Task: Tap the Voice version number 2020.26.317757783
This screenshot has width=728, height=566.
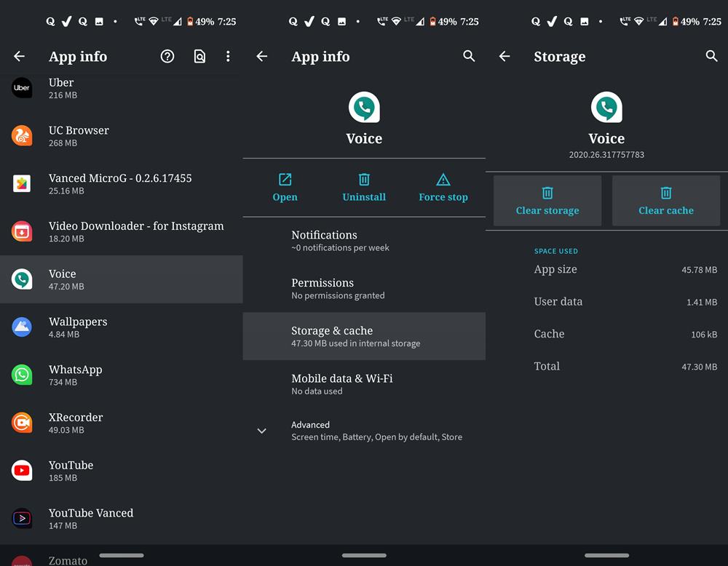Action: coord(607,155)
